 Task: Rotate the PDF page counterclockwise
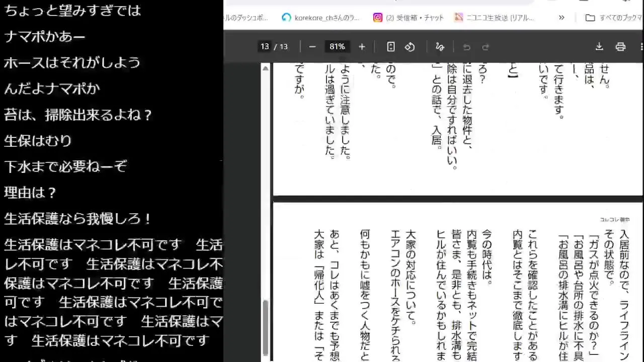click(x=410, y=47)
